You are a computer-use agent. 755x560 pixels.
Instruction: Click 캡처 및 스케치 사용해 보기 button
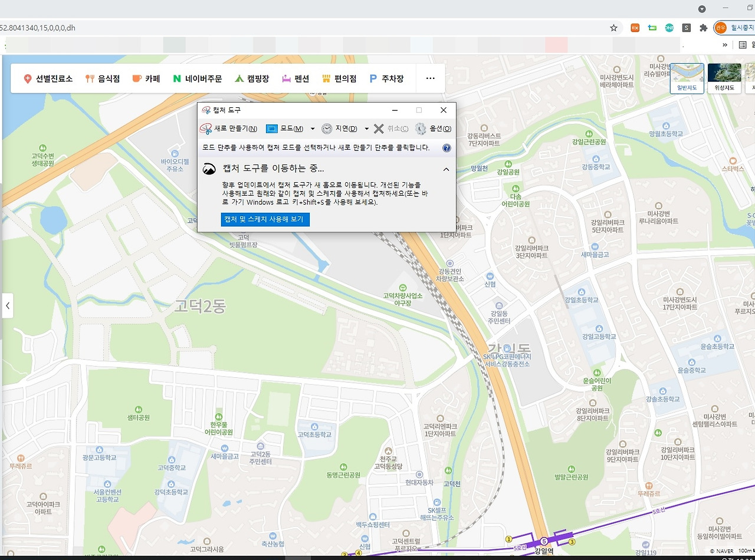tap(265, 219)
